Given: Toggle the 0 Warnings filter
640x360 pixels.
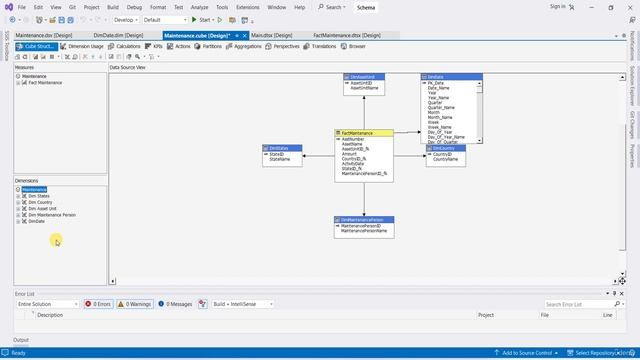Looking at the screenshot, I should 135,304.
